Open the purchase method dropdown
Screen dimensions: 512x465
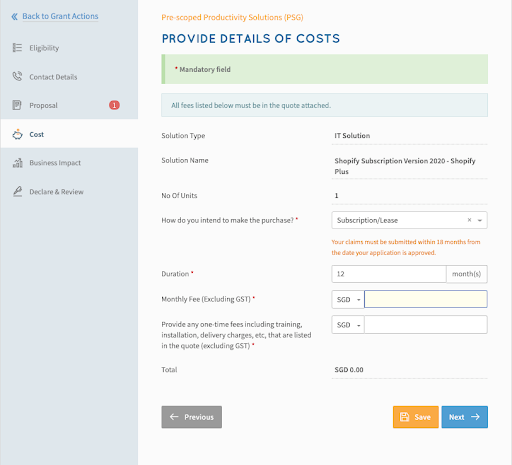pyautogui.click(x=409, y=220)
